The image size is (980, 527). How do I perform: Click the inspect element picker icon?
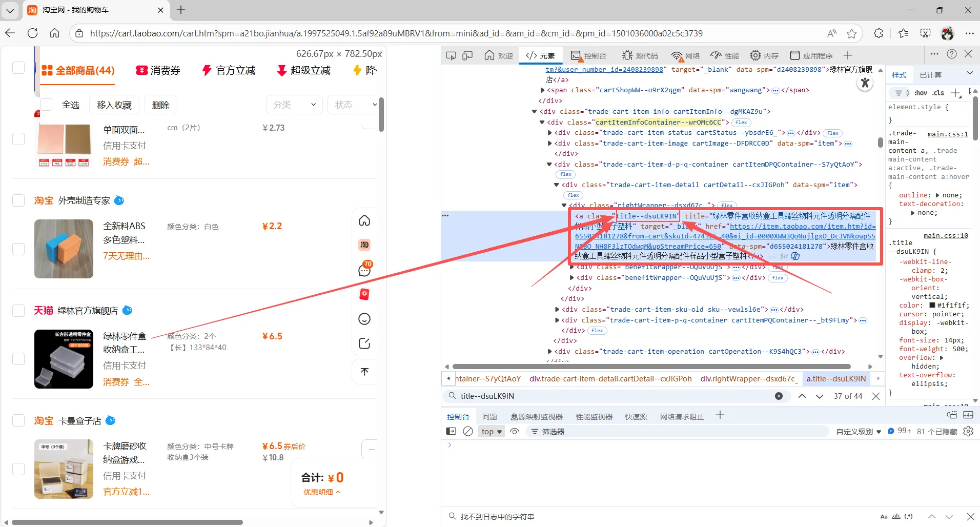pyautogui.click(x=451, y=55)
